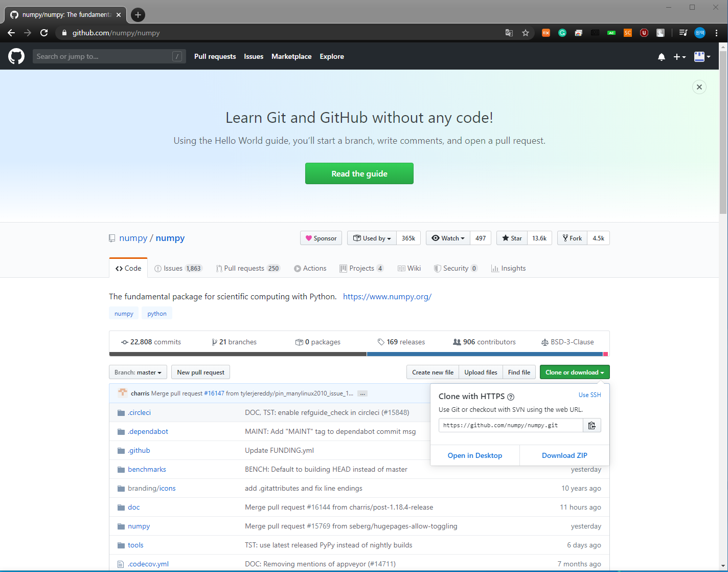
Task: Click the Read the guide button
Action: pyautogui.click(x=359, y=173)
